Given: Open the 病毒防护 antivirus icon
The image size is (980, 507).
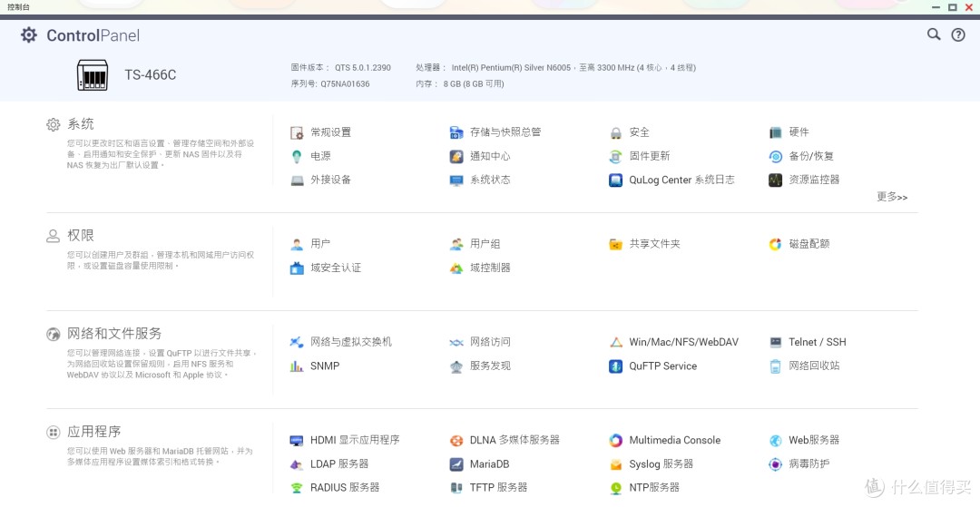Looking at the screenshot, I should [x=776, y=464].
